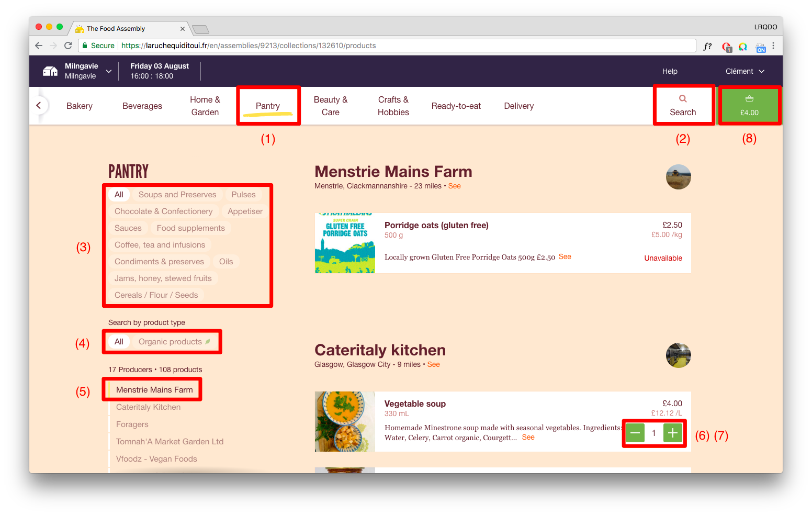Open the Home & Garden category
Image resolution: width=812 pixels, height=515 pixels.
coord(205,106)
